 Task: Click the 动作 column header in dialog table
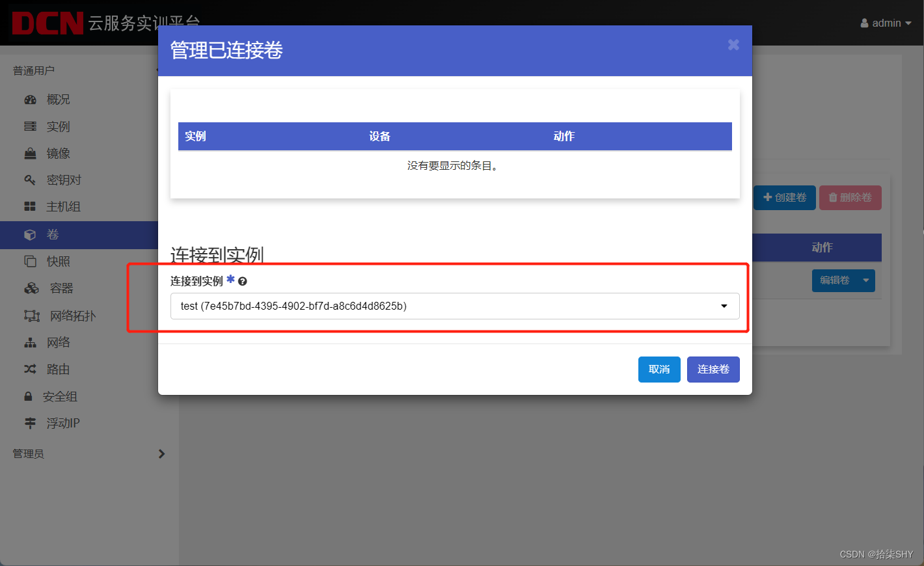pos(564,136)
